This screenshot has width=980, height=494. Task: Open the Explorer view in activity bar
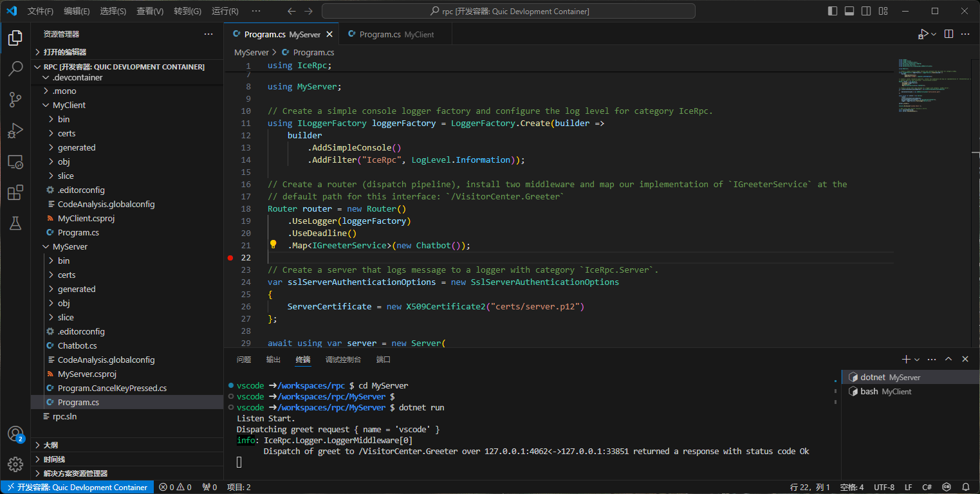coord(15,38)
